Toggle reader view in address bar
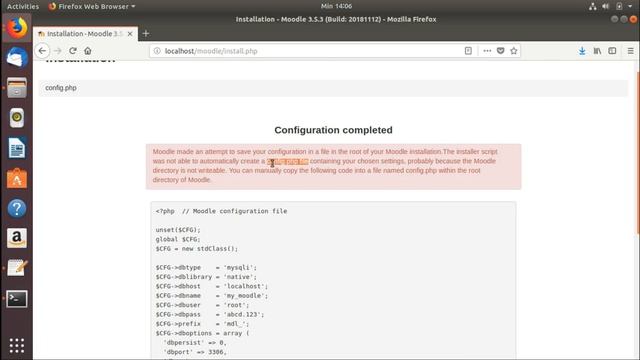This screenshot has width=640, height=360. (468, 51)
